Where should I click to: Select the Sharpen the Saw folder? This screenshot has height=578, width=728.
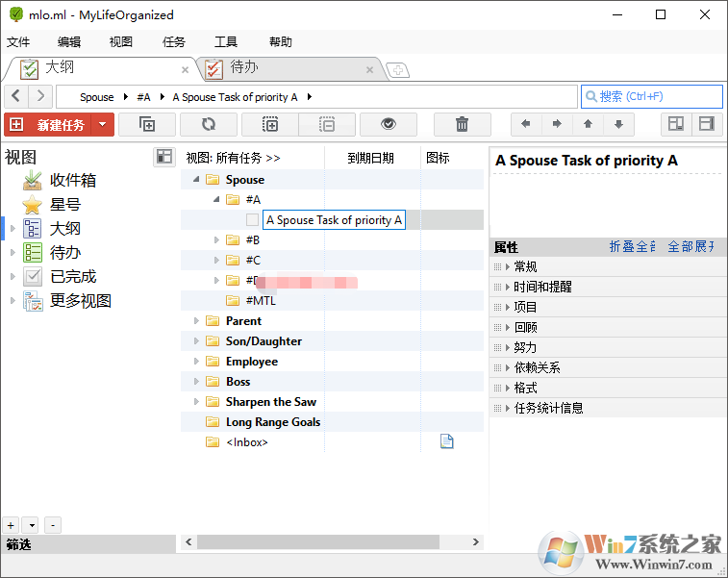click(270, 402)
